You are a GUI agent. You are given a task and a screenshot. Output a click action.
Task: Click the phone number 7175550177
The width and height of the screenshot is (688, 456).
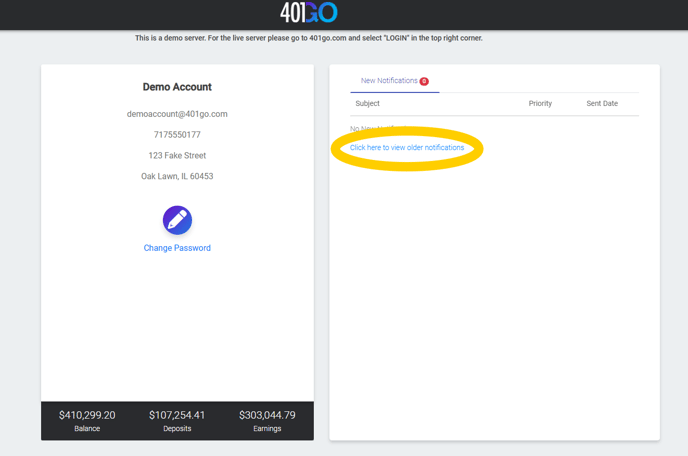(x=177, y=135)
